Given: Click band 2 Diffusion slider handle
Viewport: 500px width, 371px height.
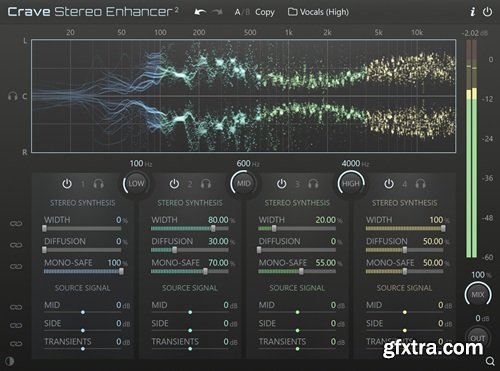Looking at the screenshot, I should [174, 250].
